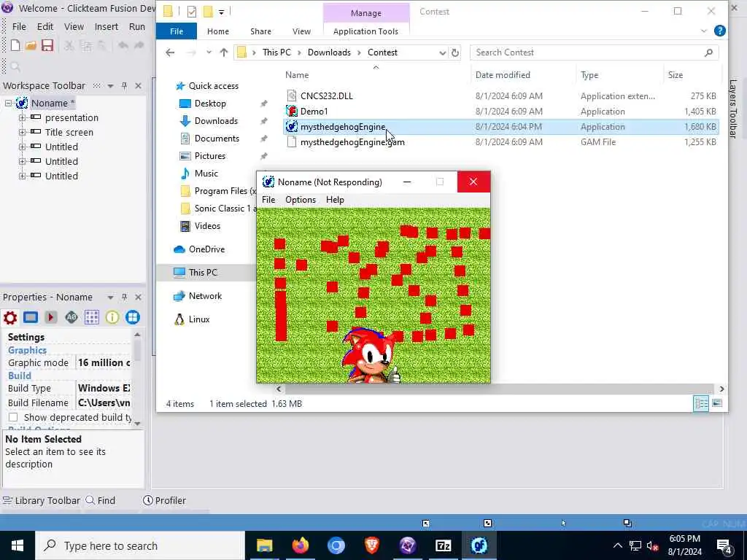Open the Insert menu in Clickteam Fusion
This screenshot has height=560, width=747.
pos(107,27)
